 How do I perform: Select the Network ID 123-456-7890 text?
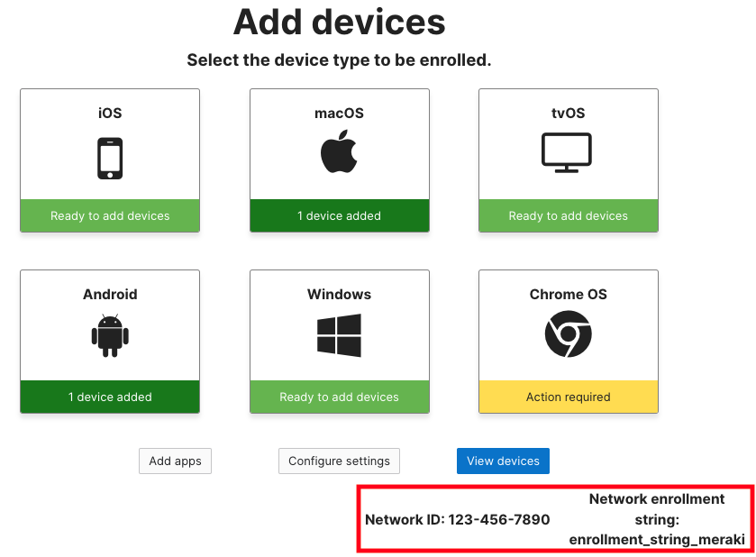458,519
